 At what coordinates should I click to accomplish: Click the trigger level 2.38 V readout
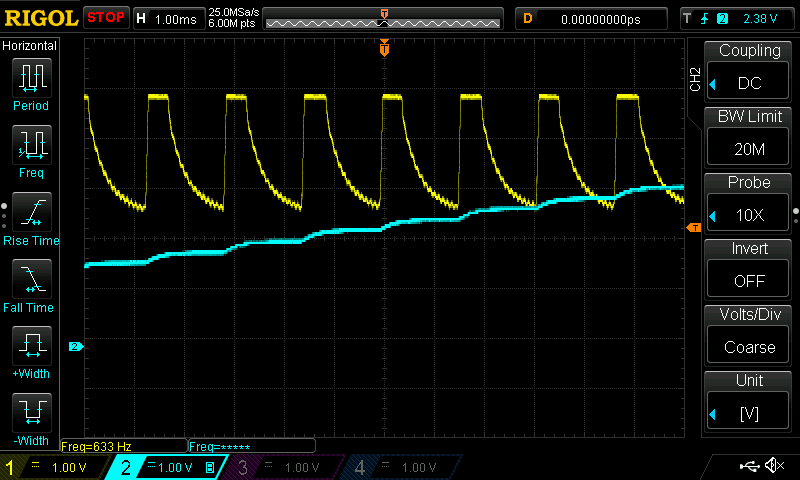[760, 19]
